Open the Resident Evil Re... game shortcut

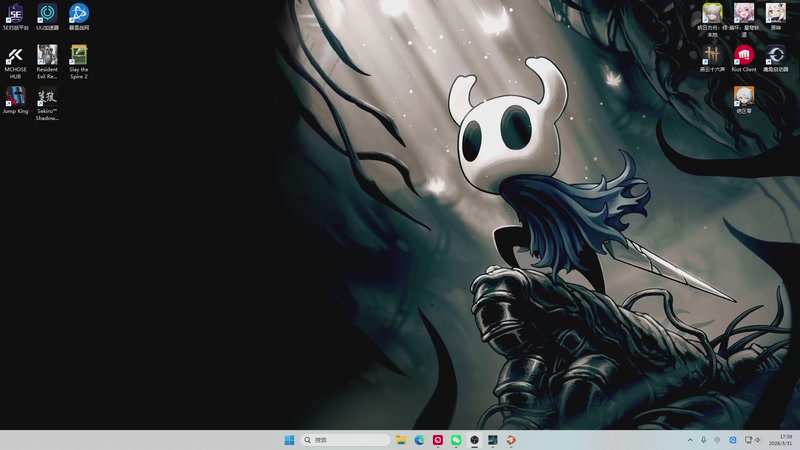47,62
